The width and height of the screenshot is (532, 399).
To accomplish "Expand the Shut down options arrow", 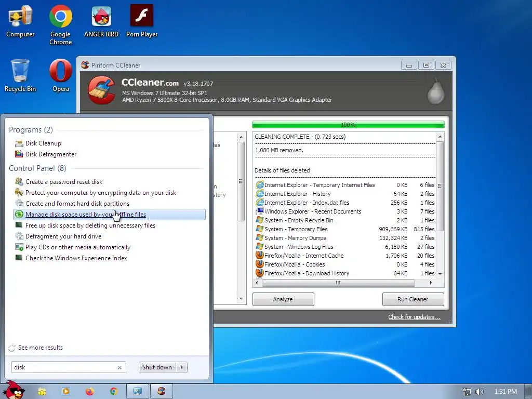I will click(182, 367).
